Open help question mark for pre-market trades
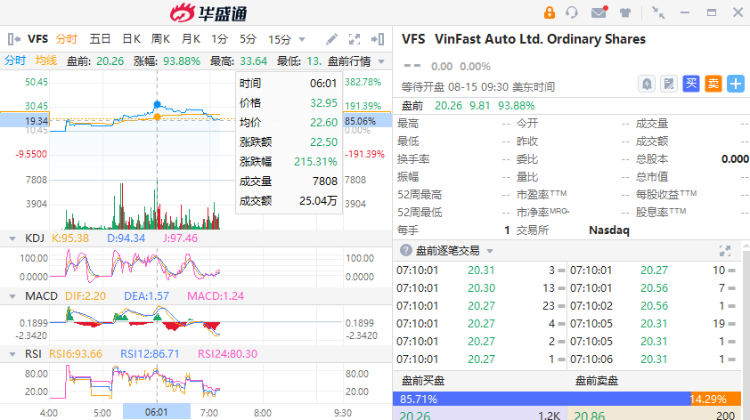The height and width of the screenshot is (420, 750). pyautogui.click(x=406, y=250)
